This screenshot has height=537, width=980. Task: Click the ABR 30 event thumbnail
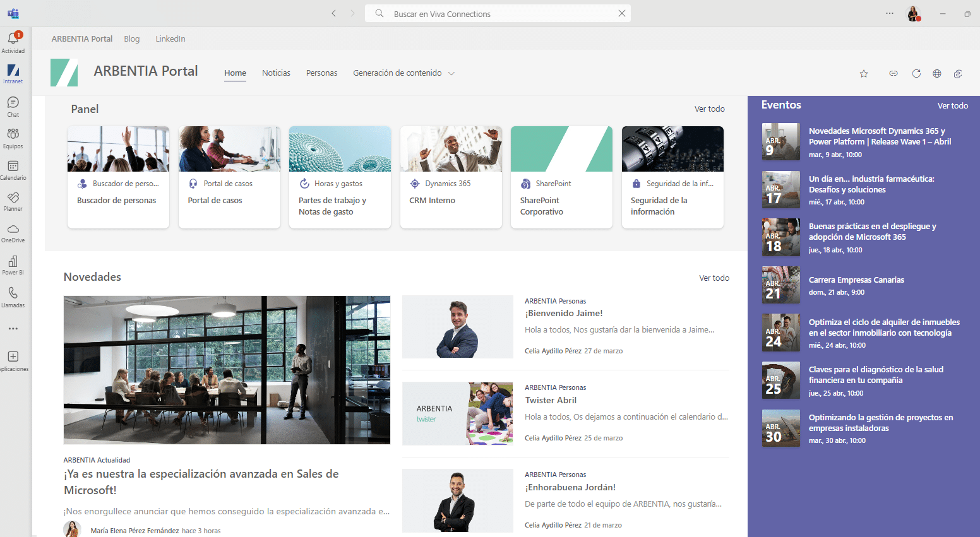(x=781, y=428)
